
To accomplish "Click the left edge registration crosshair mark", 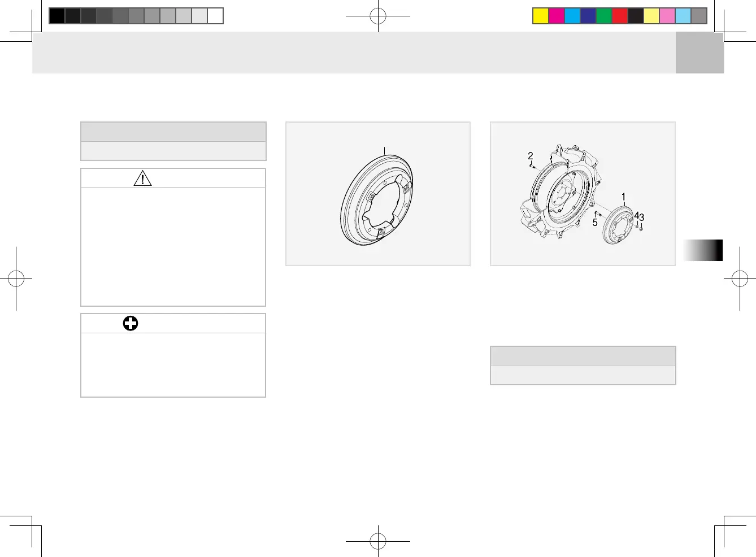I will pyautogui.click(x=16, y=278).
